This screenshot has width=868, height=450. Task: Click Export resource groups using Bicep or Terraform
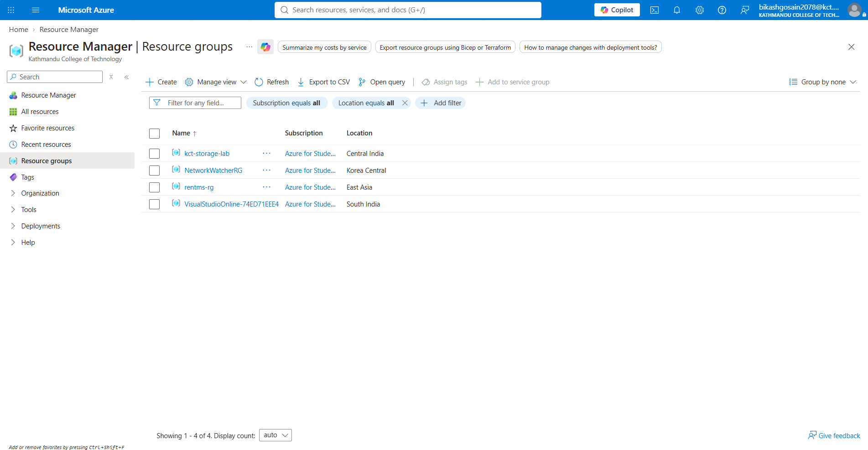[445, 47]
